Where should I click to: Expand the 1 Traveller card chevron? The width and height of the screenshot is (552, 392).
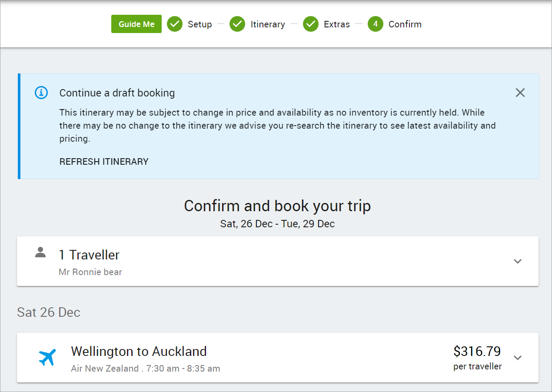coord(517,261)
